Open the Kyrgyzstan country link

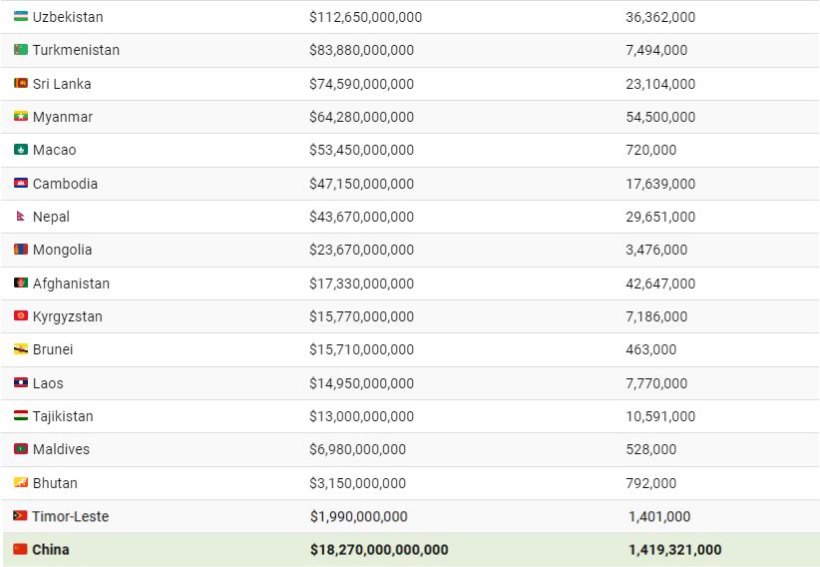pos(67,317)
